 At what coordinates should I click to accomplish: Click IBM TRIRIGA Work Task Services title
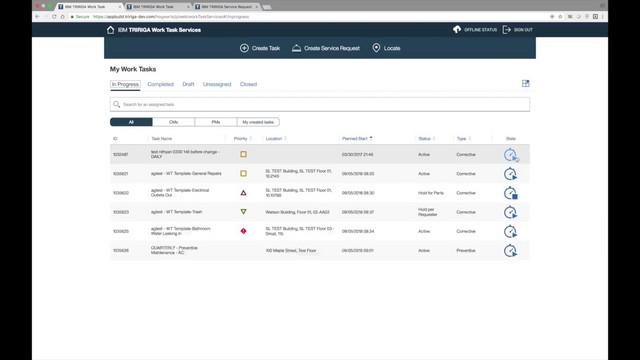point(159,30)
